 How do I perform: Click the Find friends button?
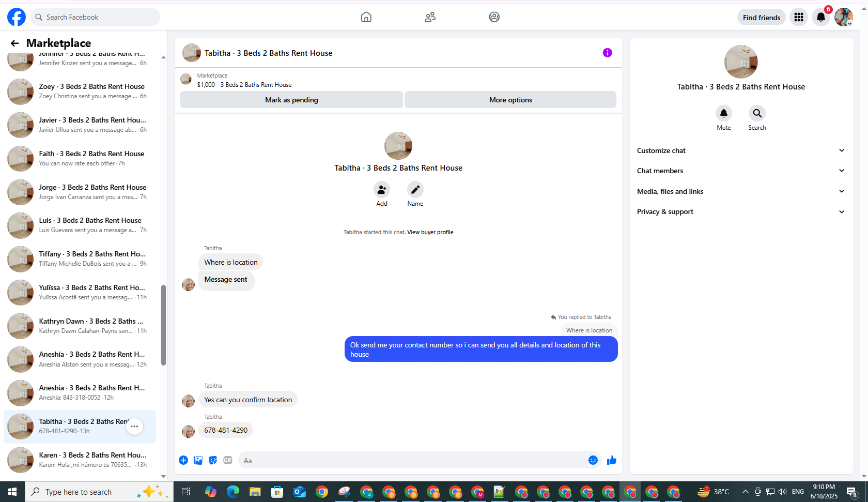(x=762, y=17)
